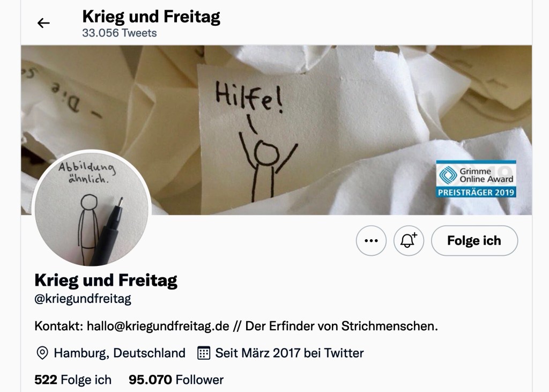
Task: Open the 95.070 Follower list
Action: [176, 380]
